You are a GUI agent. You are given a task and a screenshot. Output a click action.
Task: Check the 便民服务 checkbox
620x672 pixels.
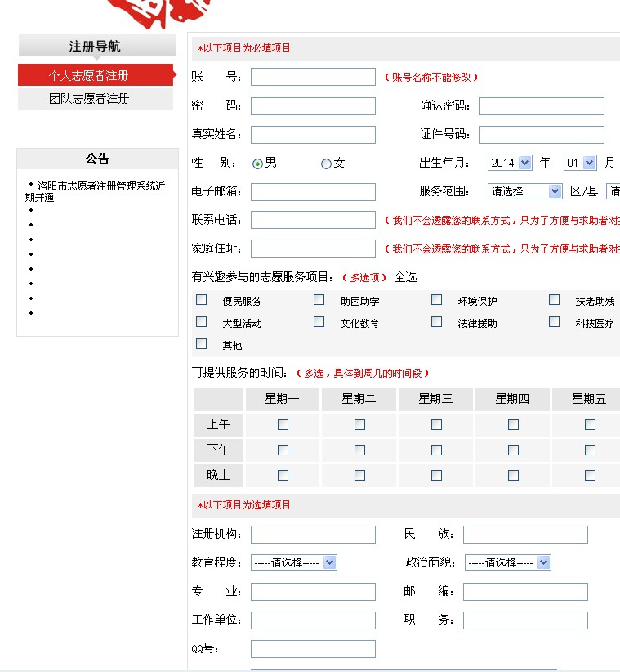click(201, 299)
